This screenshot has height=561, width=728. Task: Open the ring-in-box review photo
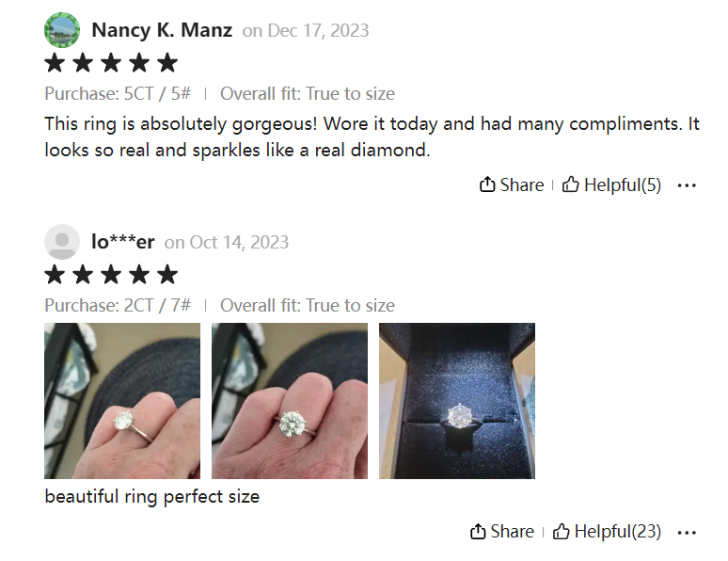click(x=457, y=401)
